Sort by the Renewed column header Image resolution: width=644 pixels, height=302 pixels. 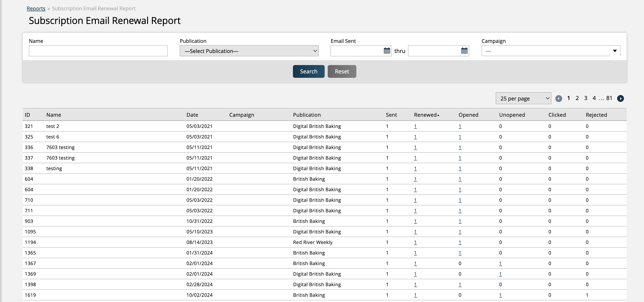[x=425, y=115]
